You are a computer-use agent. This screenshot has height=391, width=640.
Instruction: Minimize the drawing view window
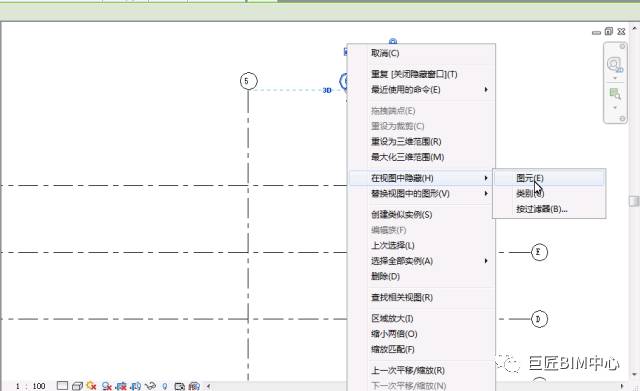(x=596, y=32)
